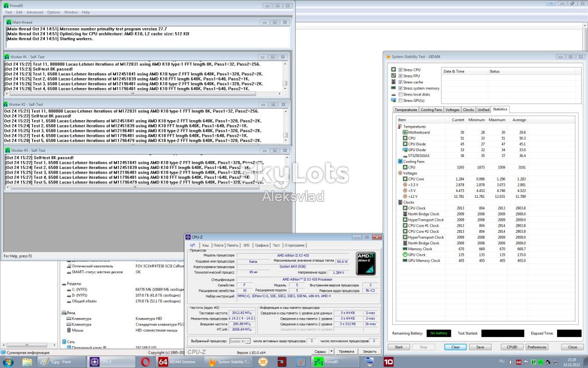Click the orange round taskbar icon
The width and height of the screenshot is (588, 368).
coord(264,362)
